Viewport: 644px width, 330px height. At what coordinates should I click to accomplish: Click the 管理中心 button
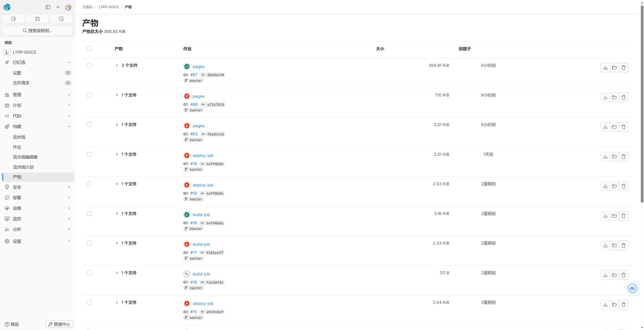[59, 324]
